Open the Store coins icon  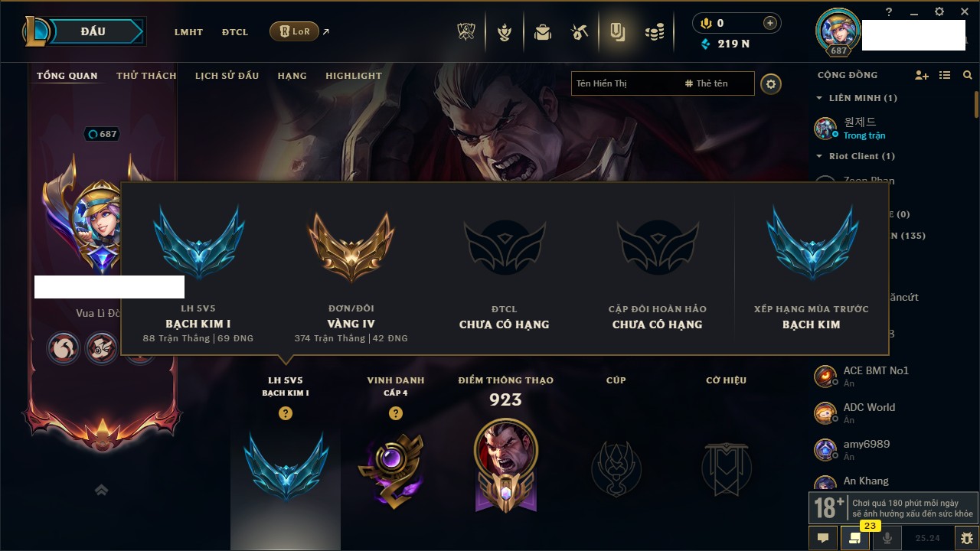tap(654, 32)
